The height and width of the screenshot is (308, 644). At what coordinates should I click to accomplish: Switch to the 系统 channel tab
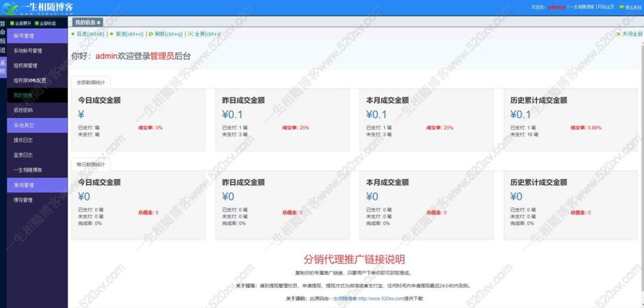pyautogui.click(x=3, y=67)
